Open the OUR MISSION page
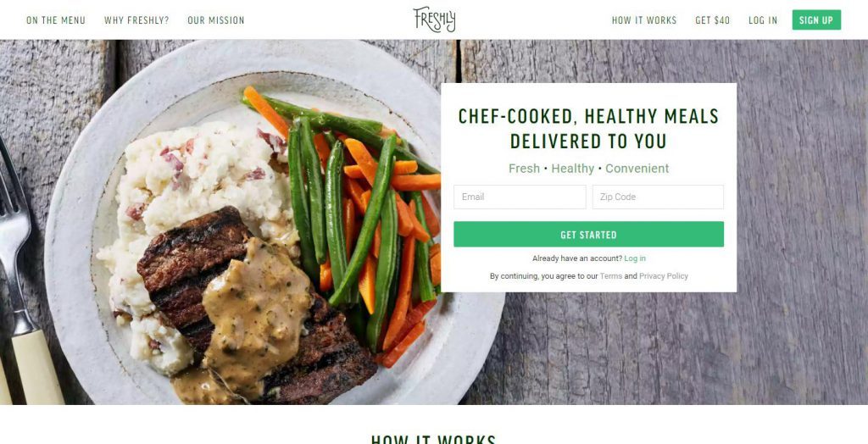 (x=216, y=20)
